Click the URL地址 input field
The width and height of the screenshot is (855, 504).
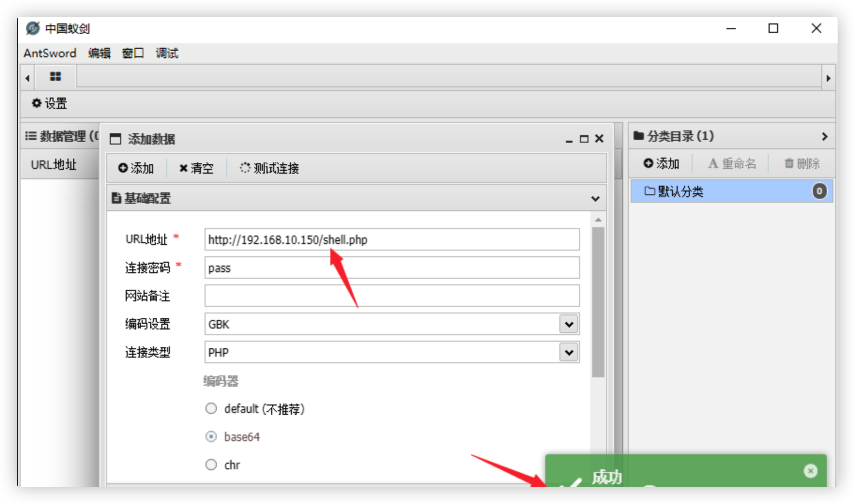coord(392,240)
